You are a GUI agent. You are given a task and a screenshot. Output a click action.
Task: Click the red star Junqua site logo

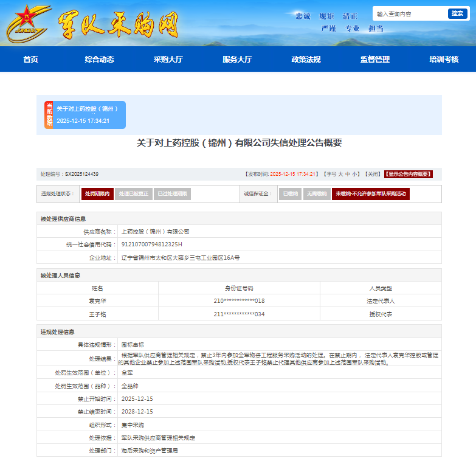click(28, 24)
